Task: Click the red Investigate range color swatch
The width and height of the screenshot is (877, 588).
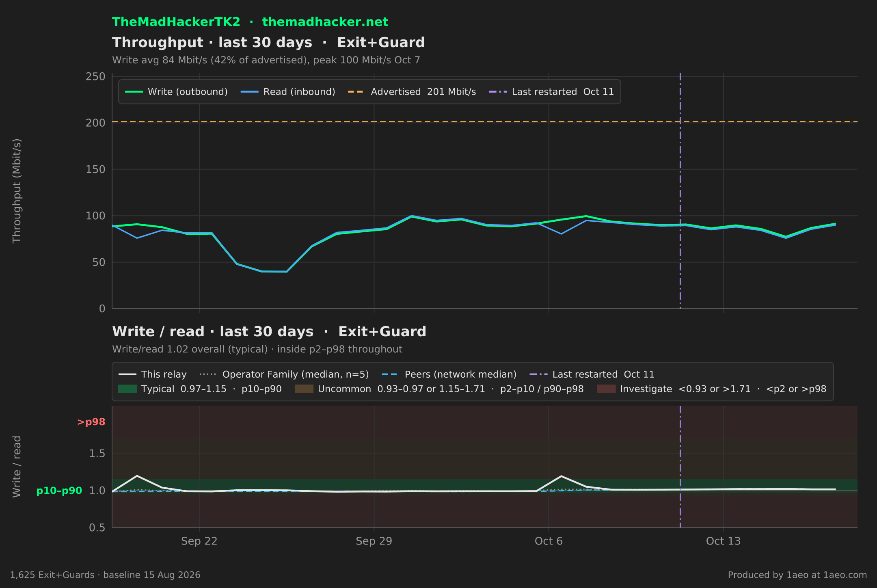Action: pyautogui.click(x=606, y=389)
